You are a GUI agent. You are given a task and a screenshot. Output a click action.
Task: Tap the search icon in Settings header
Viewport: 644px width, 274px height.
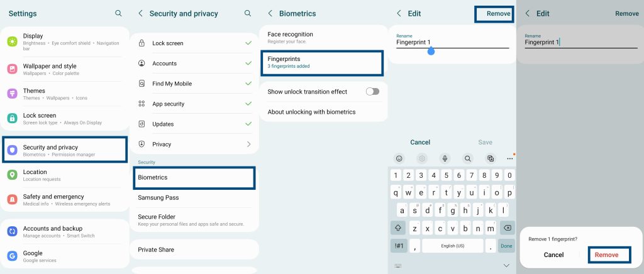[119, 13]
